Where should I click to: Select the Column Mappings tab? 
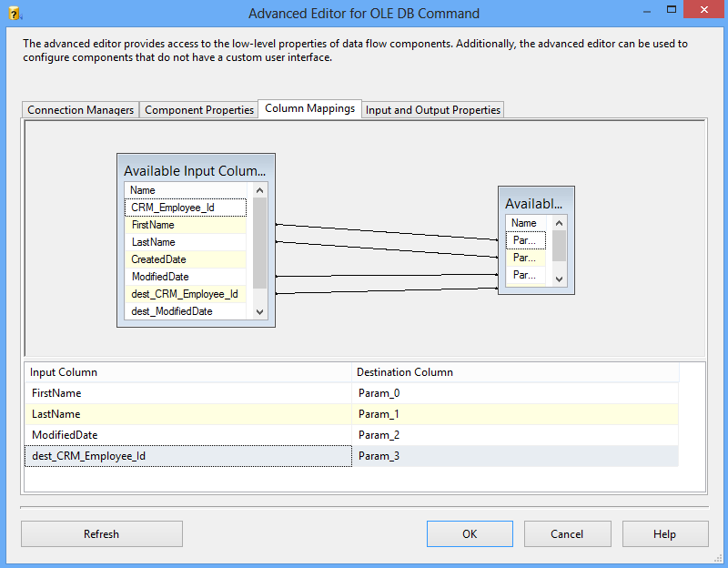(309, 108)
